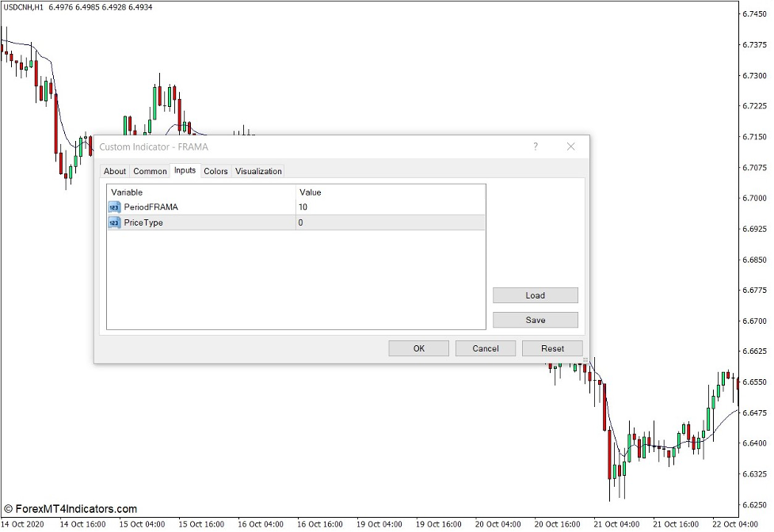Screen dimensions: 774x532
Task: Click the OK button
Action: point(418,348)
